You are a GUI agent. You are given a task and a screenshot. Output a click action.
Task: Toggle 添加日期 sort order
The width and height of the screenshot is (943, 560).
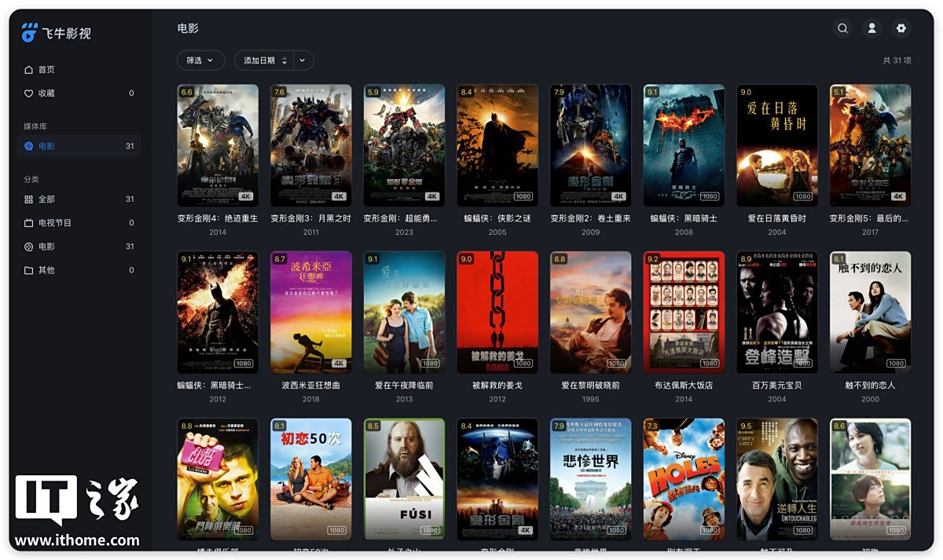point(284,60)
